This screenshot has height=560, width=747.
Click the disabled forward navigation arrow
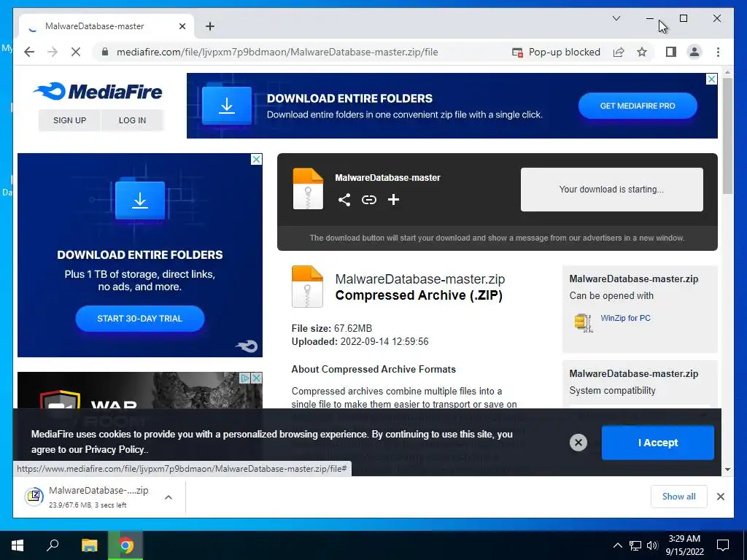point(53,52)
